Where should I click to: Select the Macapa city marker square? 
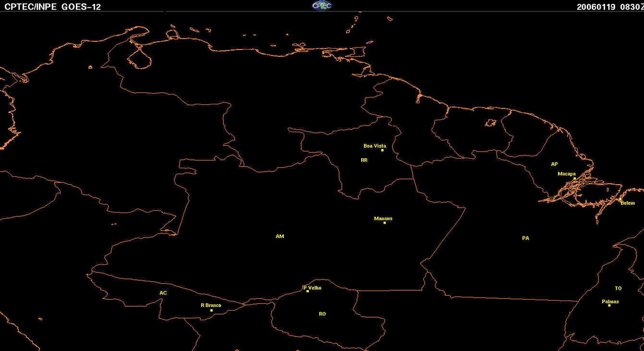(574, 178)
